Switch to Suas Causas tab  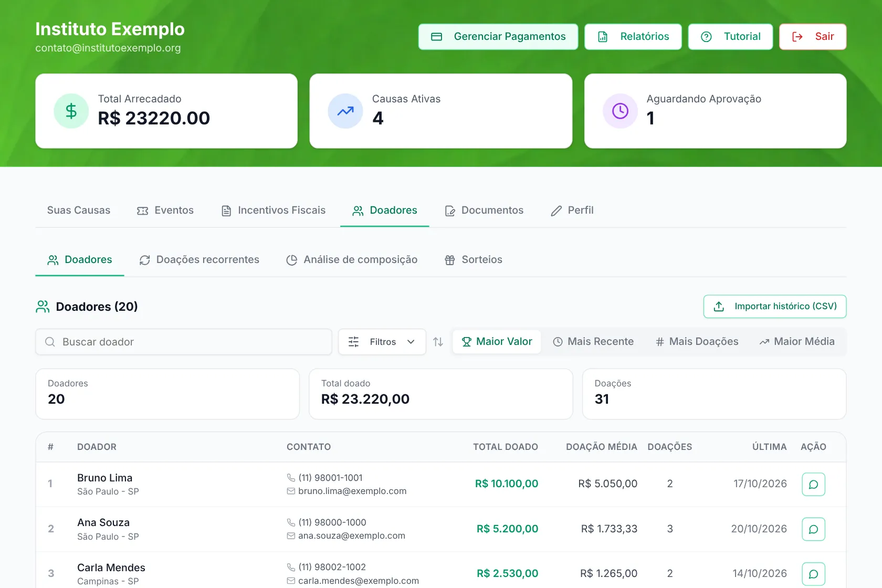(79, 211)
